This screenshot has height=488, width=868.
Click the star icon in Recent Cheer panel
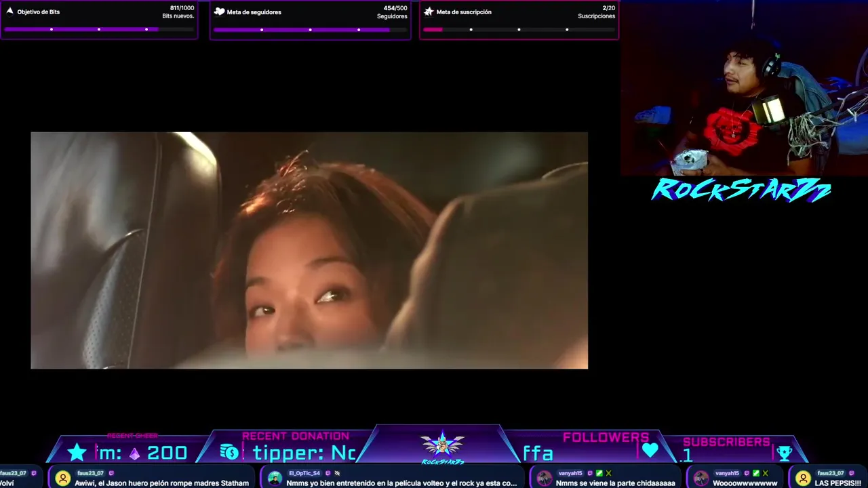pyautogui.click(x=77, y=452)
